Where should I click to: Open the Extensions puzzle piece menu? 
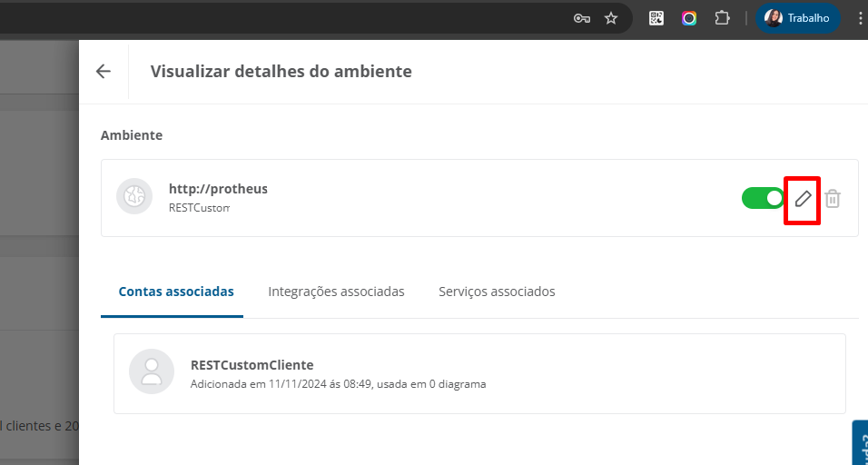point(722,18)
